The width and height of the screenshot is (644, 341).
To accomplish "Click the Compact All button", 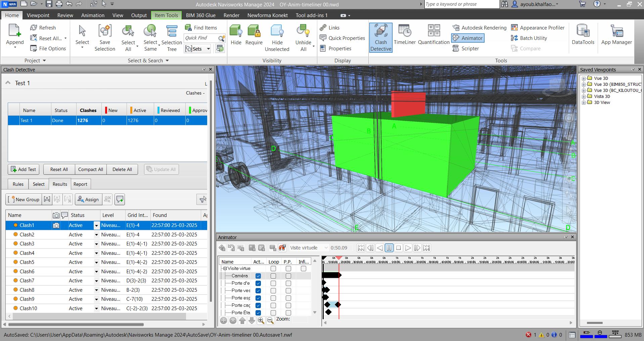I will (91, 169).
